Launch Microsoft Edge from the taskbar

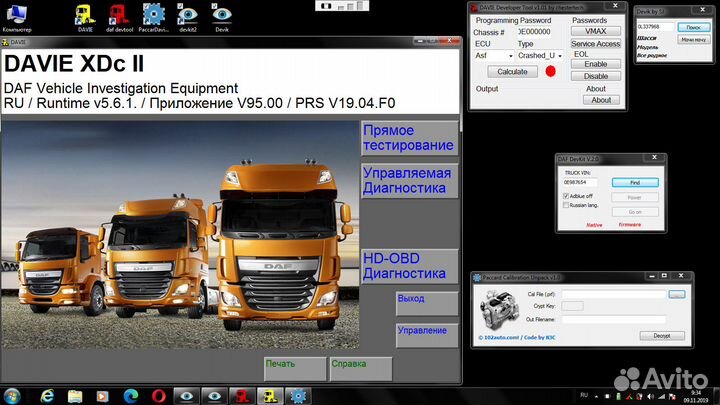pyautogui.click(x=131, y=396)
